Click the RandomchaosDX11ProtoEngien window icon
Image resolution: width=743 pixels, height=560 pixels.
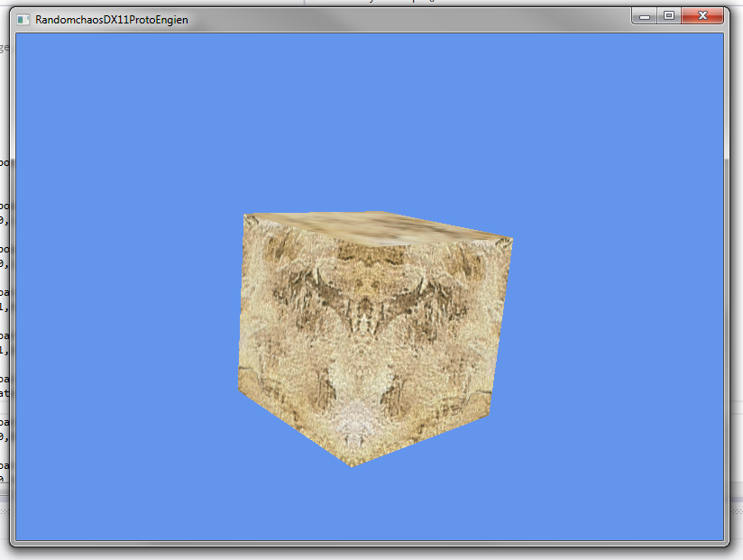tap(23, 20)
